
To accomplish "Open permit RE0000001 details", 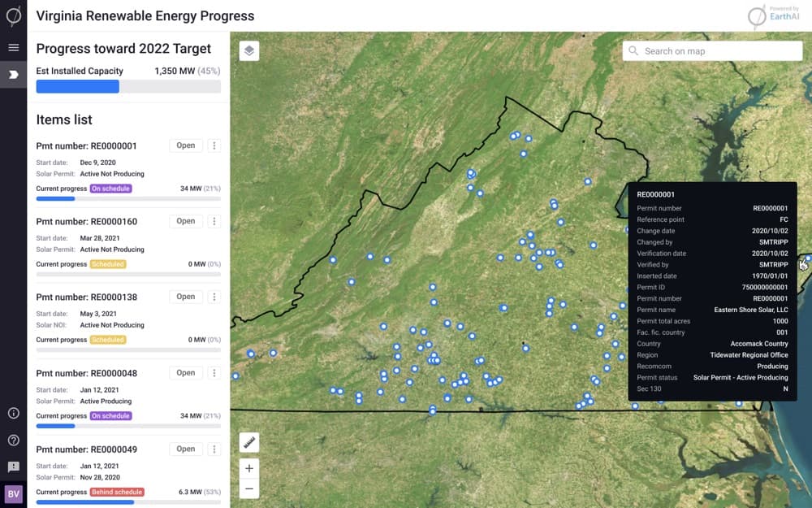I will 186,145.
